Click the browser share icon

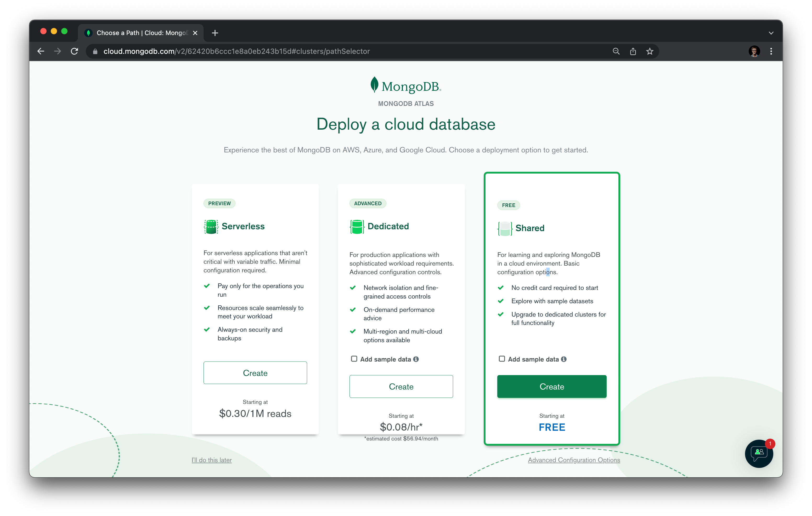(x=633, y=51)
